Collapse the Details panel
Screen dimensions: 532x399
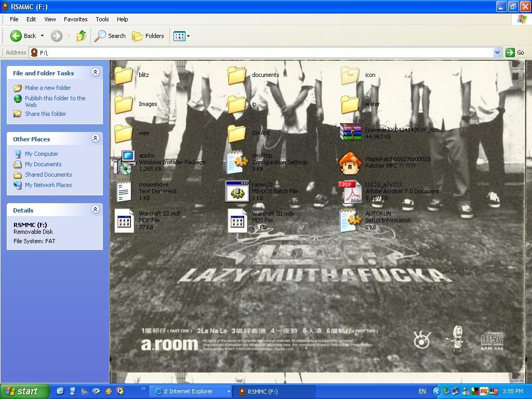96,209
